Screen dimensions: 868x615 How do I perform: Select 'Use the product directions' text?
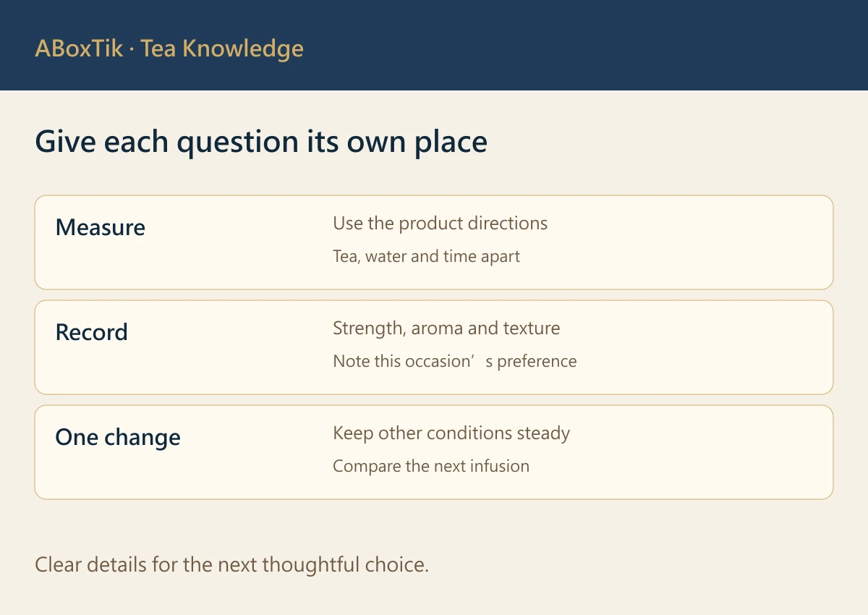[x=441, y=224]
